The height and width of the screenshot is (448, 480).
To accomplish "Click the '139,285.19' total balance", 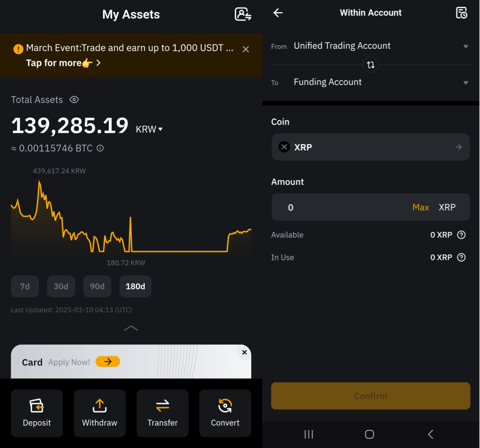I will tap(70, 125).
